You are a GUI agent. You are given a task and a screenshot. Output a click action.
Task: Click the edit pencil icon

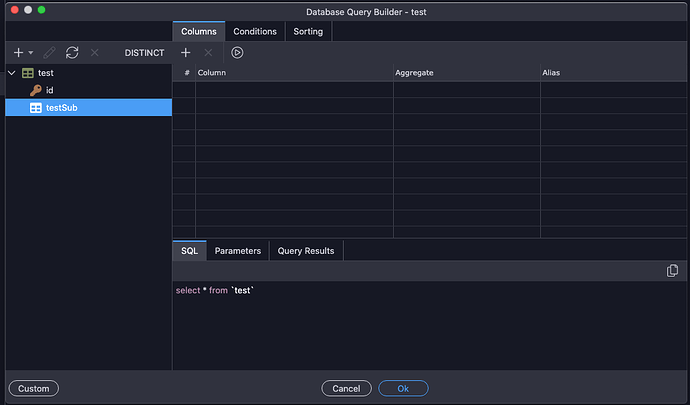click(x=49, y=53)
